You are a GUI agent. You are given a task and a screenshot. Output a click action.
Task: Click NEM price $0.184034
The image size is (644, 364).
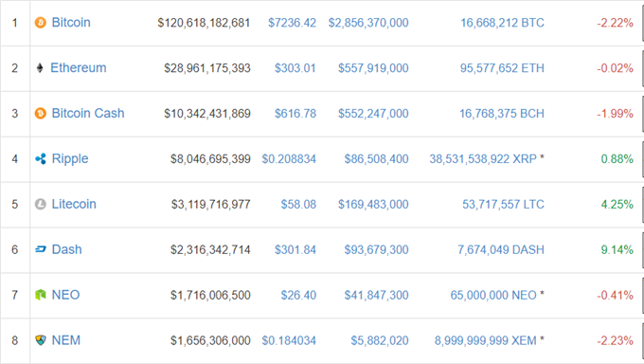click(x=289, y=340)
